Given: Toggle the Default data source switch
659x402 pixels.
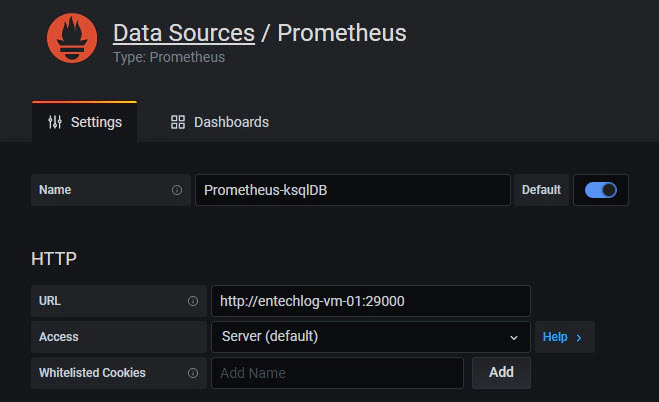Looking at the screenshot, I should (601, 190).
